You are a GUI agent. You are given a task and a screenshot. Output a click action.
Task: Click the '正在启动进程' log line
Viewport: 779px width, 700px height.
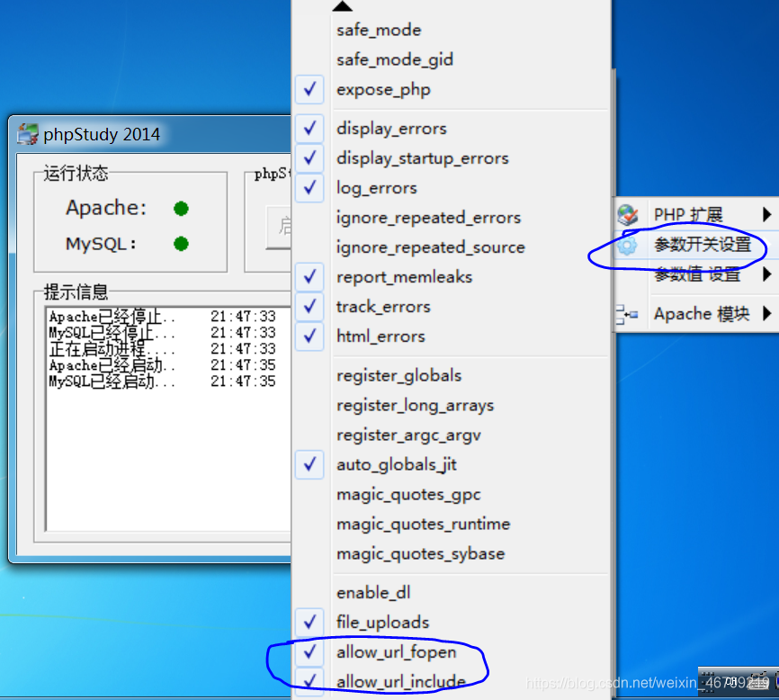click(162, 349)
